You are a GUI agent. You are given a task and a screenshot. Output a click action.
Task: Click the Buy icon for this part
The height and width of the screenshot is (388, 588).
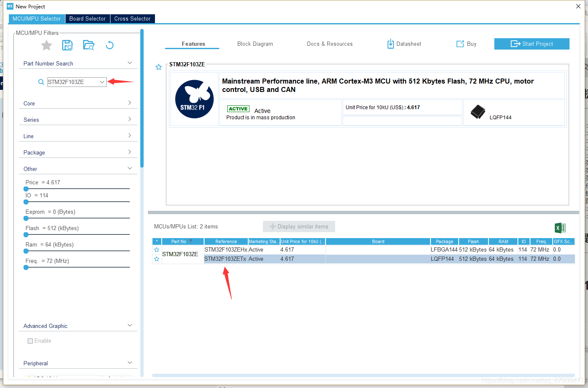[467, 44]
